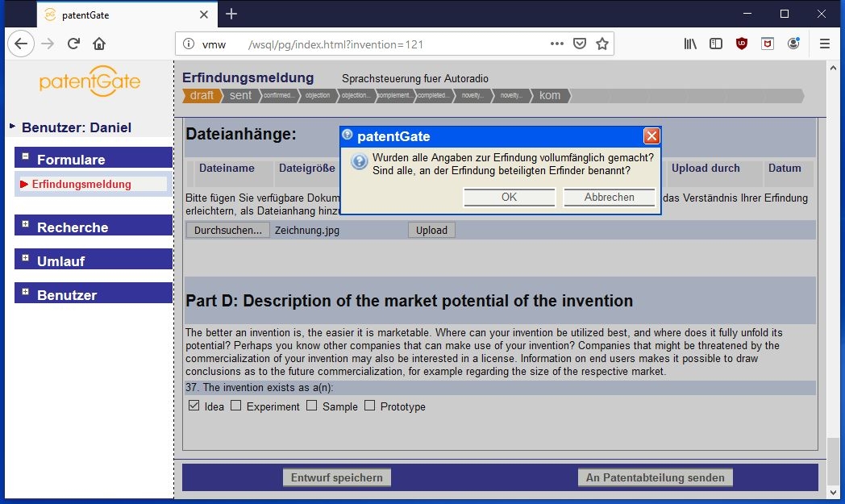Click the question mark icon in dialog
Viewport: 845px width, 504px height.
coord(360,161)
